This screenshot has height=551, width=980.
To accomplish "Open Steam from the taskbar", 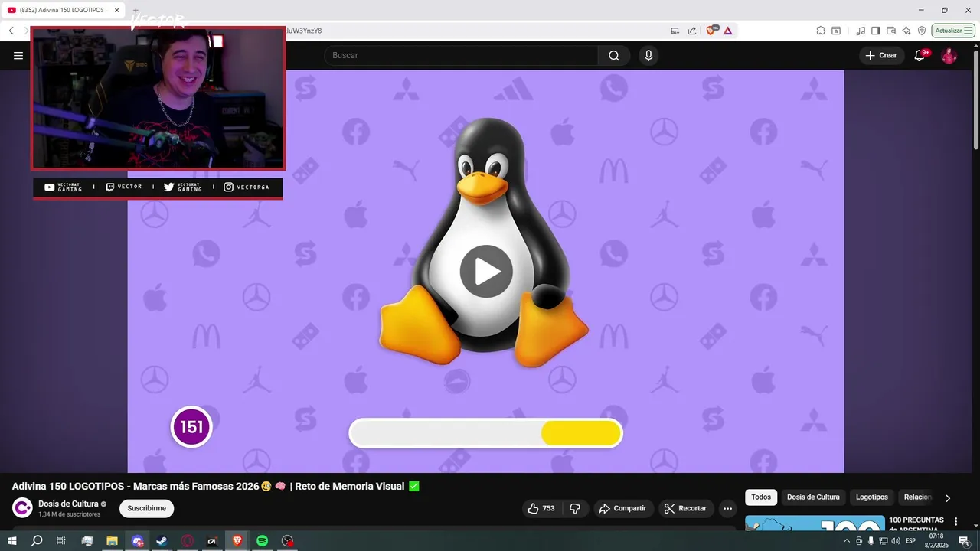I will (162, 541).
